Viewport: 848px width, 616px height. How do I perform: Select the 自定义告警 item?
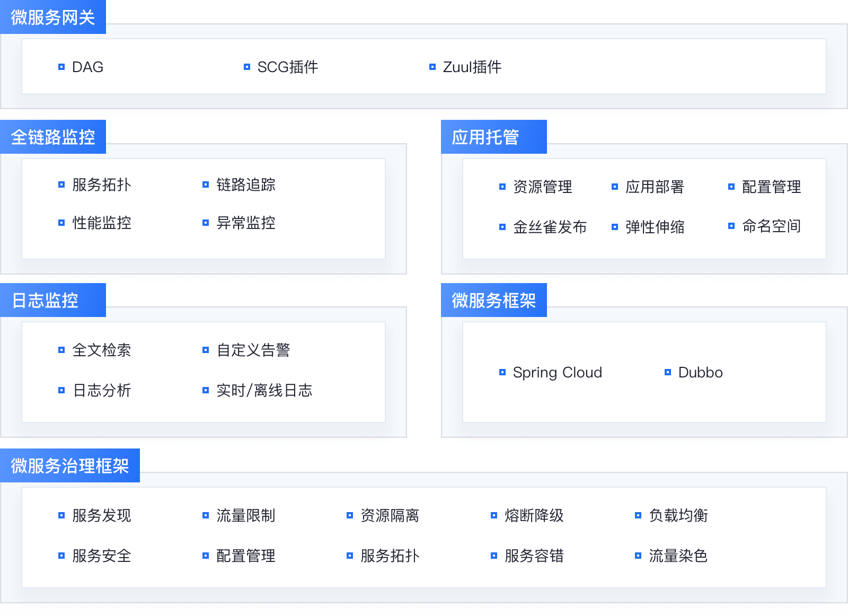coord(253,350)
